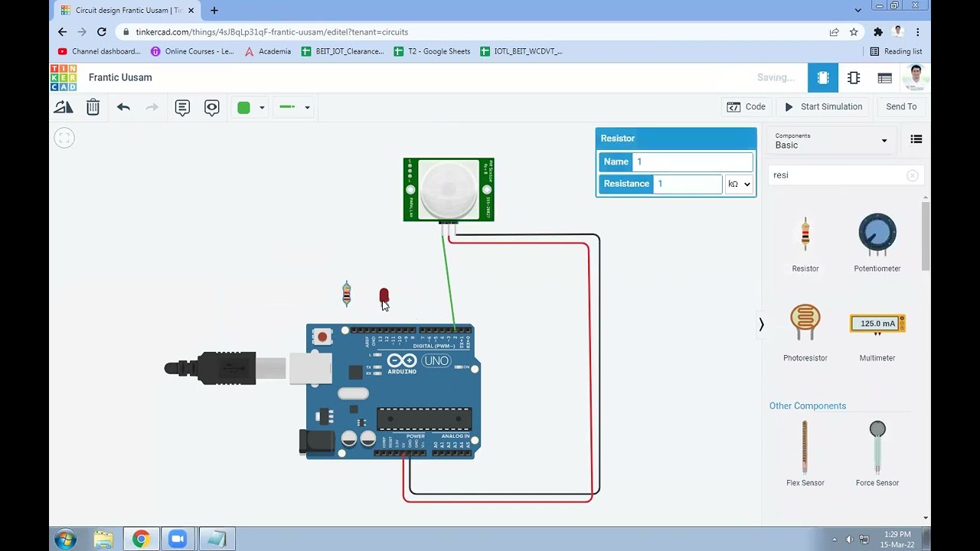Open tab search dropdown arrow
Screen dimensions: 980x551
(x=857, y=10)
